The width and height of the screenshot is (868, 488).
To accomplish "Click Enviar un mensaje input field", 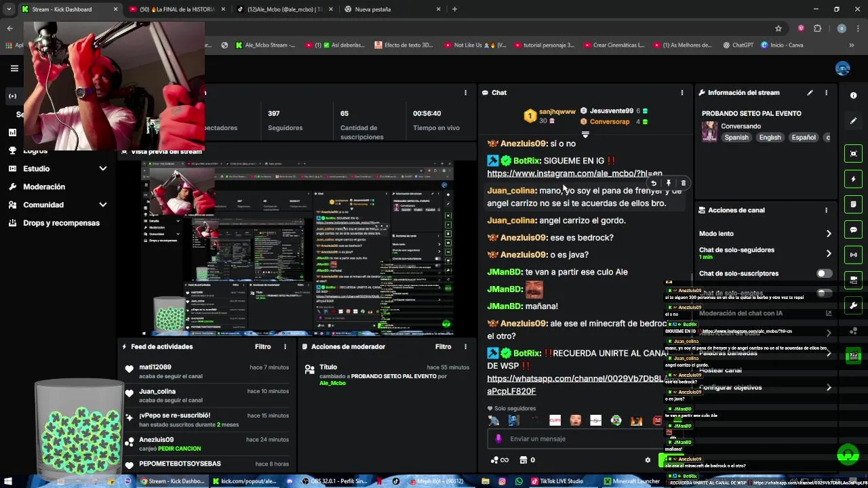I will pos(576,439).
